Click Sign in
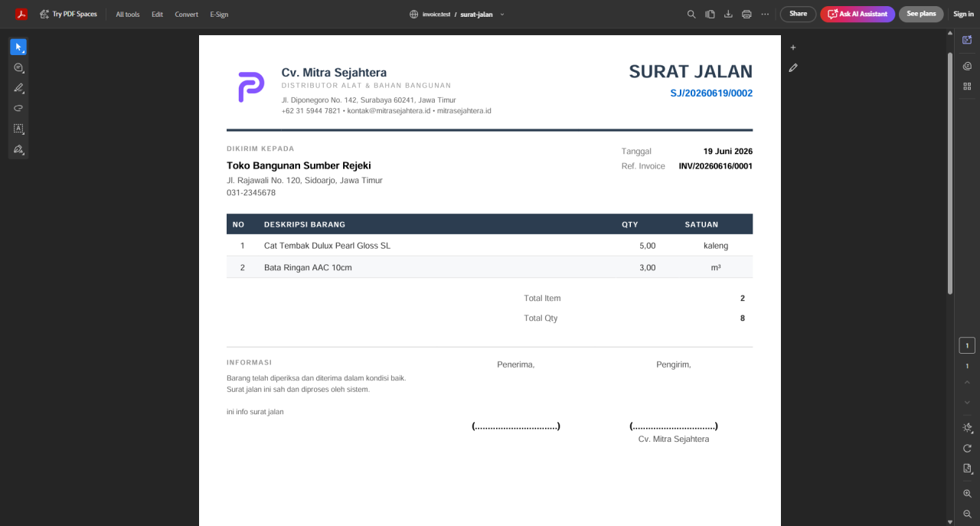Image resolution: width=980 pixels, height=526 pixels. tap(963, 14)
